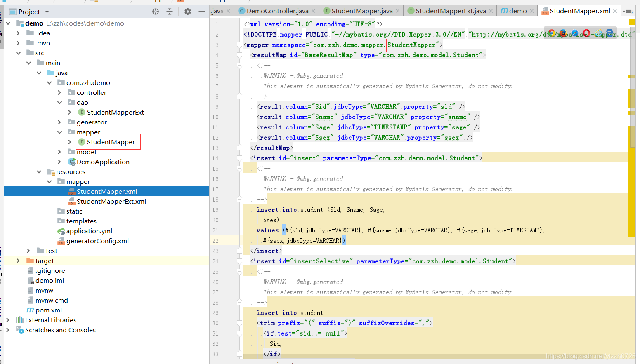Open preview in Opera browser icon

(x=586, y=33)
